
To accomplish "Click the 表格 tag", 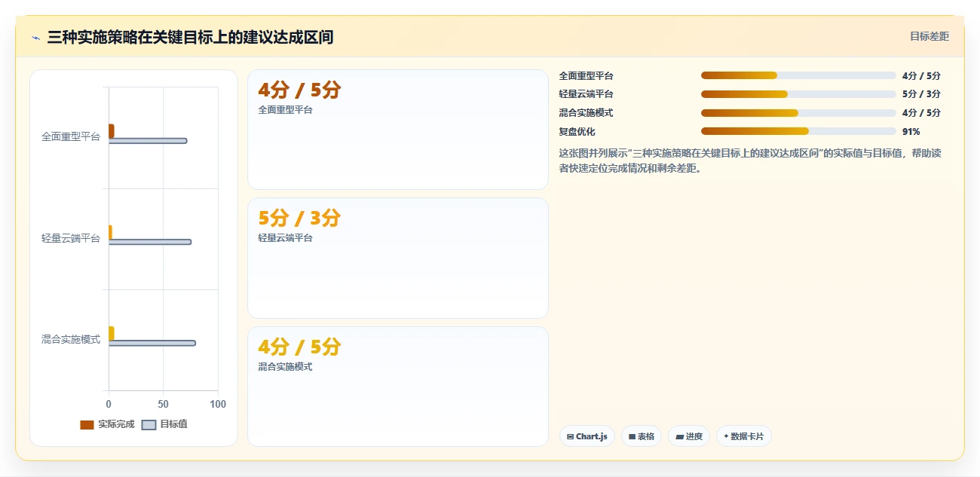I will tap(642, 436).
